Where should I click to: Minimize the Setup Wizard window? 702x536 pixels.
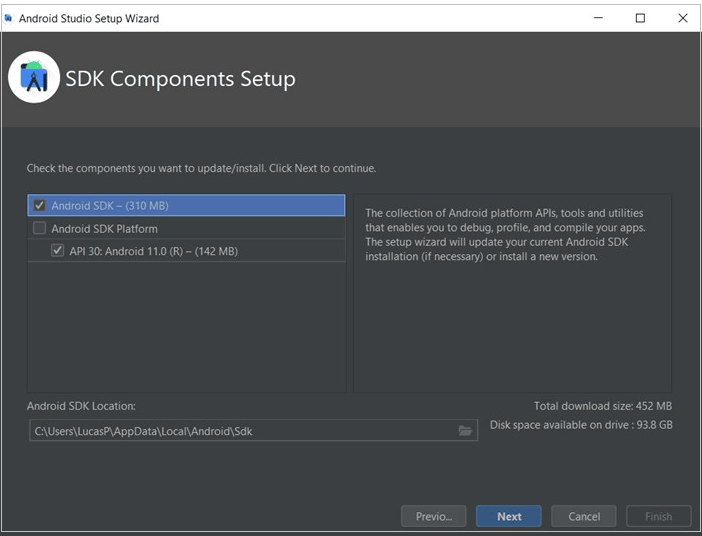click(x=597, y=18)
